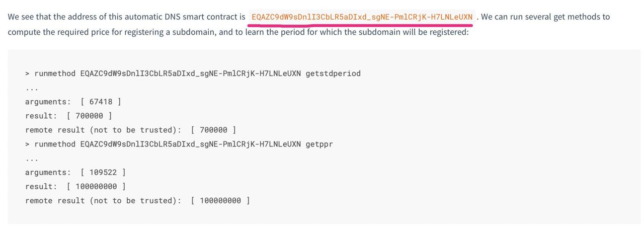Click the remote result value 100000000
Image resolution: width=644 pixels, height=231 pixels.
pyautogui.click(x=220, y=200)
